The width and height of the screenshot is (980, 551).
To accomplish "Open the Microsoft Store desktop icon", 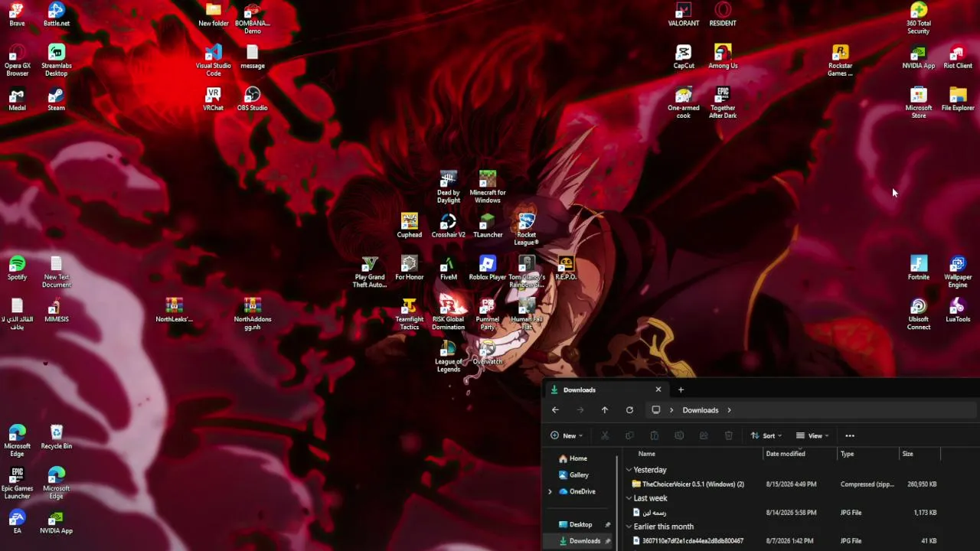I will coord(919,102).
